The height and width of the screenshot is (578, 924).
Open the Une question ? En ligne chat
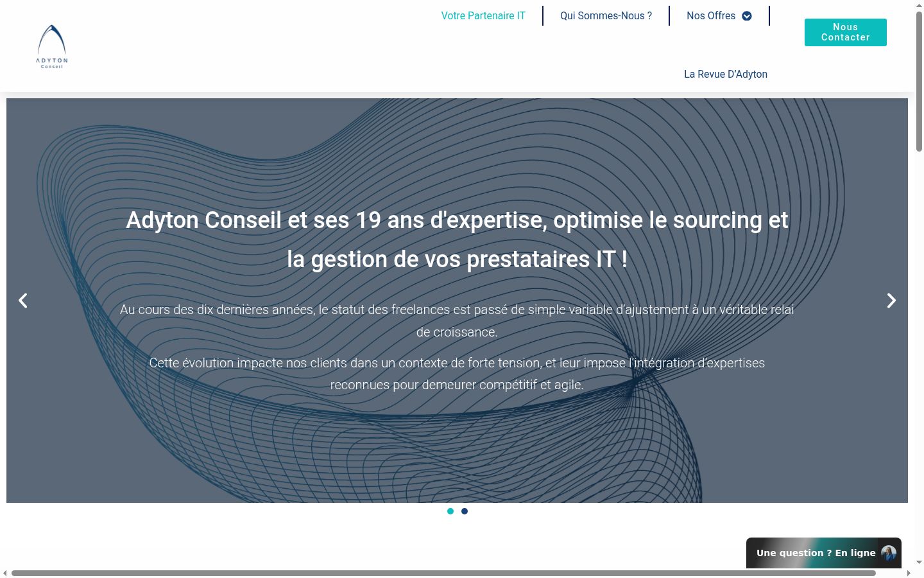(x=824, y=553)
